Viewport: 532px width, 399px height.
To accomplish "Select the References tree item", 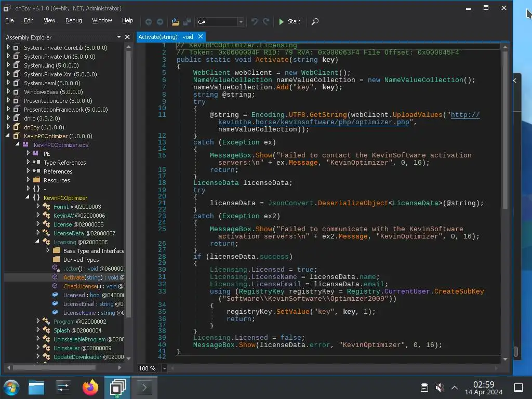I will tap(58, 171).
